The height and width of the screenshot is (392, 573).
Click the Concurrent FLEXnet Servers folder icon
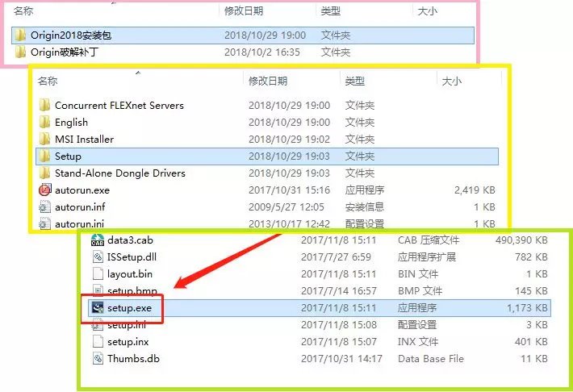pos(44,105)
